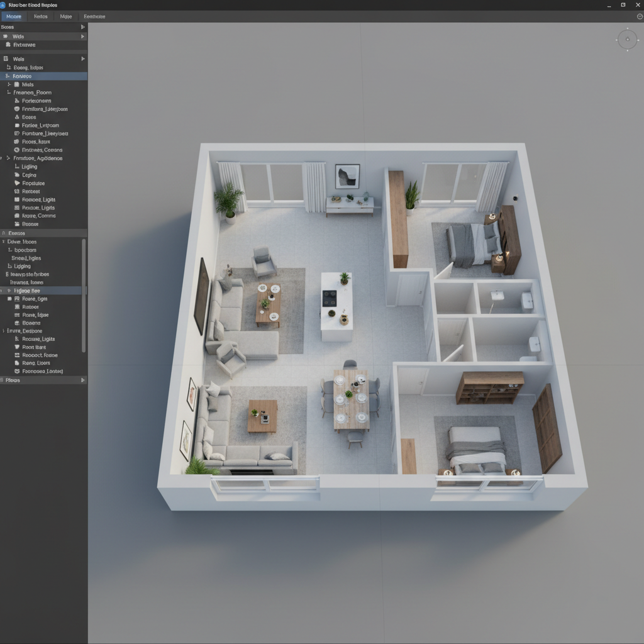
Task: Click the icon beside Fartlee_Lvtpoam
Action: click(17, 125)
